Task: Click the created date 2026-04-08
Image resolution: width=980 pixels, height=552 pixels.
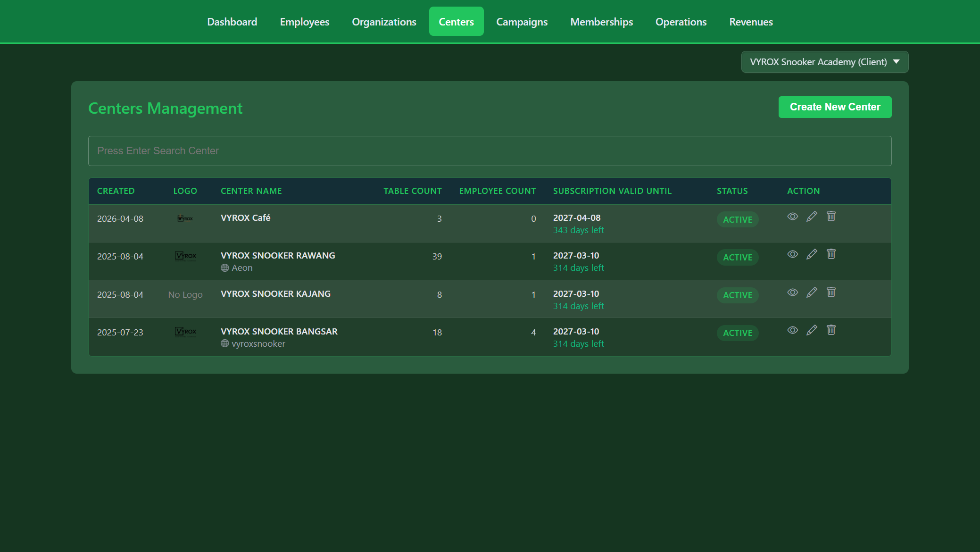Action: (120, 219)
